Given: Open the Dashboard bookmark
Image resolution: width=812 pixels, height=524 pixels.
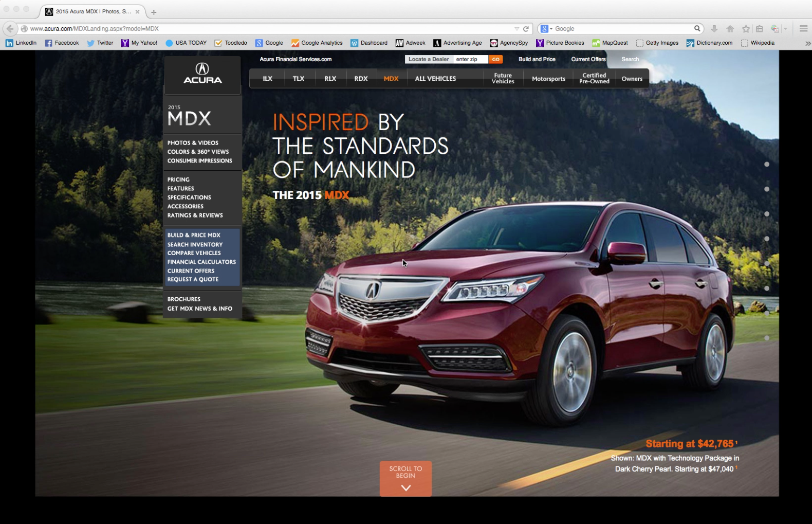Looking at the screenshot, I should pyautogui.click(x=369, y=43).
